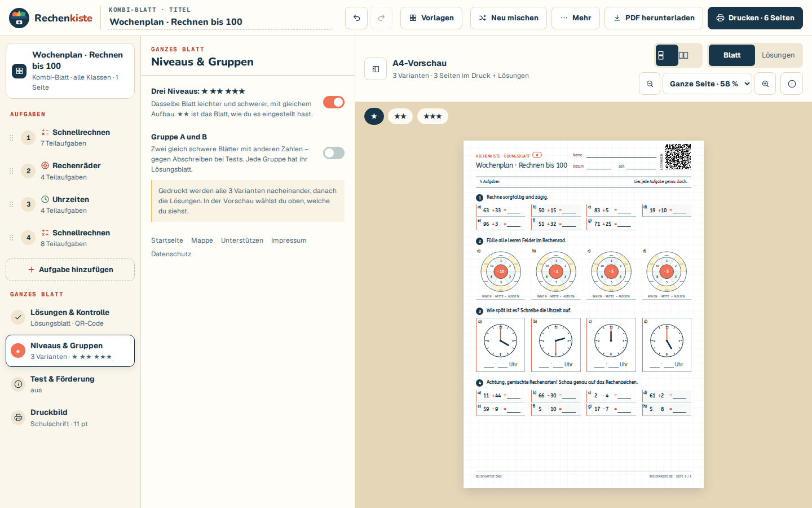Click the Lösungen & Kontrolle checkmark icon
This screenshot has width=812, height=508.
tap(19, 317)
